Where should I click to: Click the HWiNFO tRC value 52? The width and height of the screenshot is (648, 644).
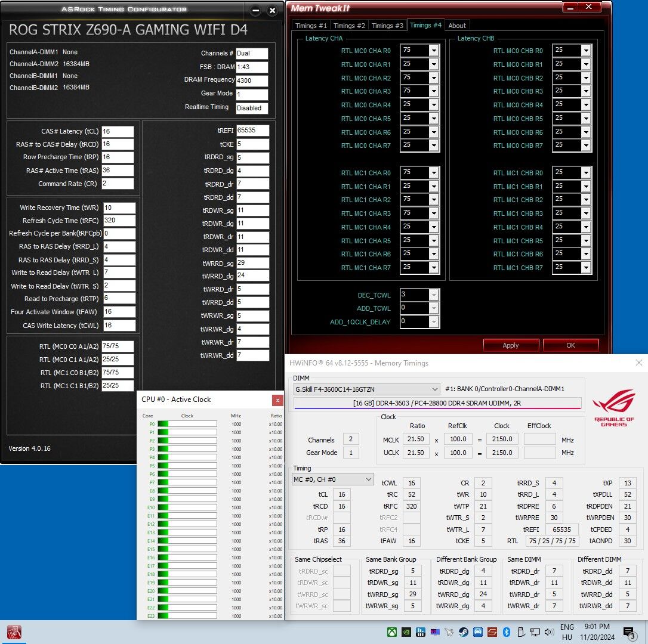pos(412,494)
